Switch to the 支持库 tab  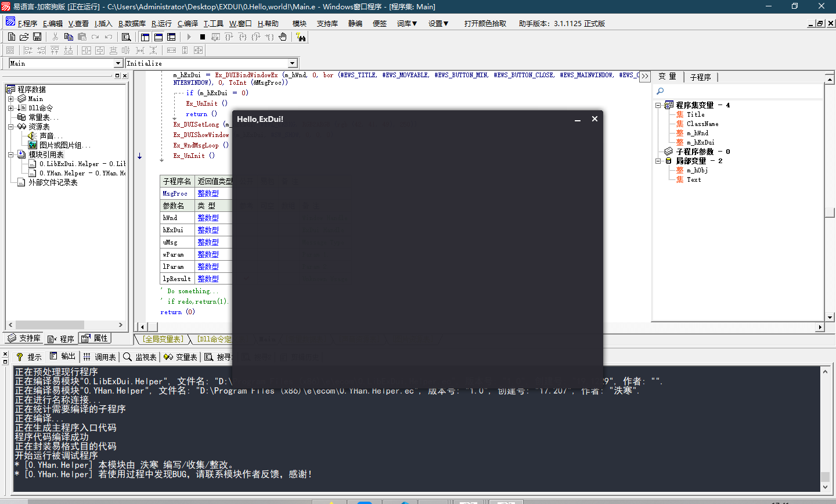[x=24, y=338]
